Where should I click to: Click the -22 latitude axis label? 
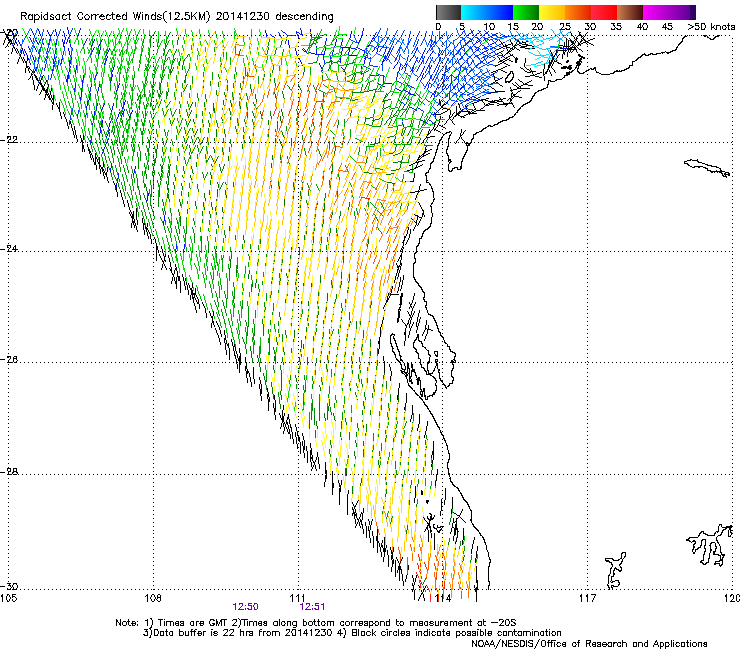click(x=10, y=140)
